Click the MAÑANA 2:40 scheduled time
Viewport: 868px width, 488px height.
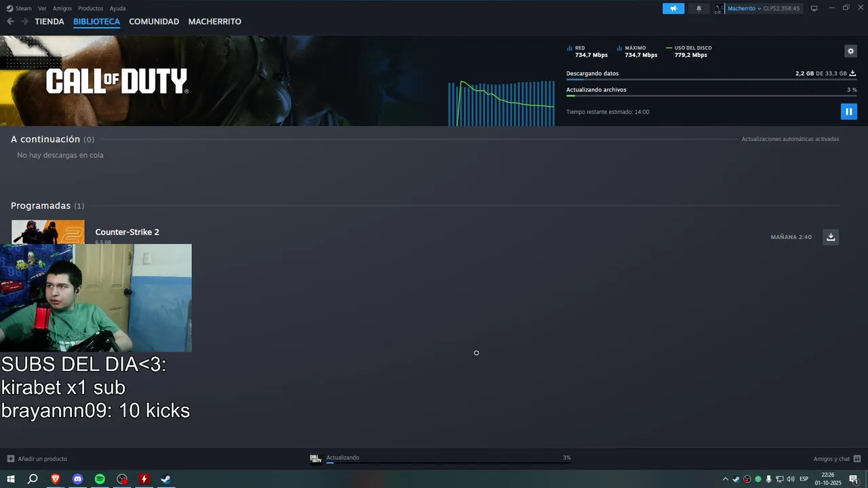791,237
